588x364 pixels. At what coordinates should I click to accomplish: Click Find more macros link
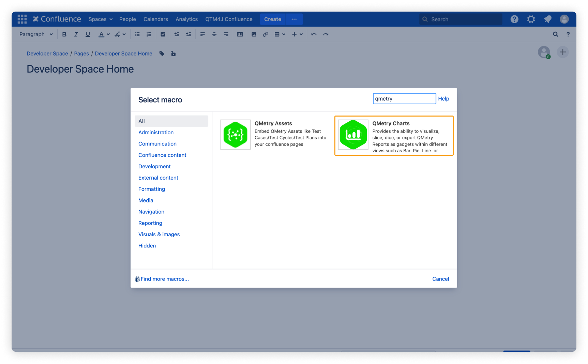click(x=165, y=279)
